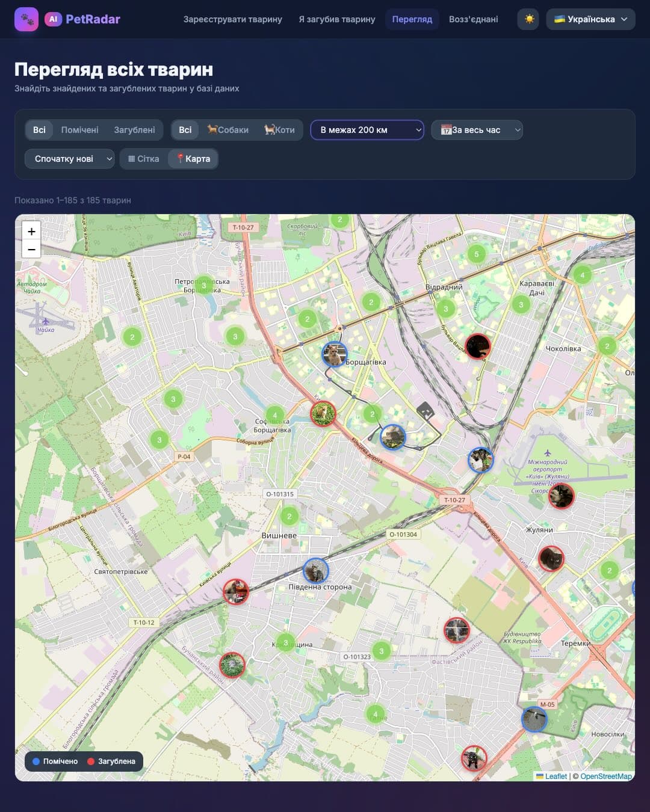Open Спочатку нові sort dropdown
Viewport: 650px width, 812px height.
70,159
